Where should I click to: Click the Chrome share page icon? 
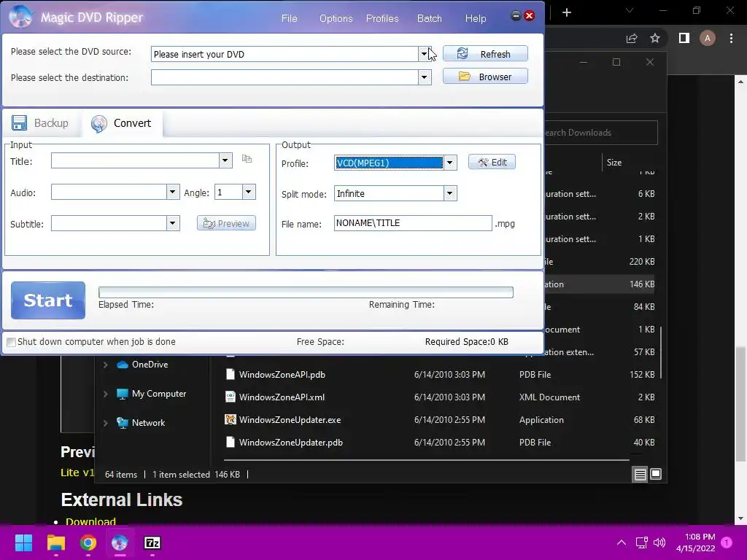coord(632,38)
